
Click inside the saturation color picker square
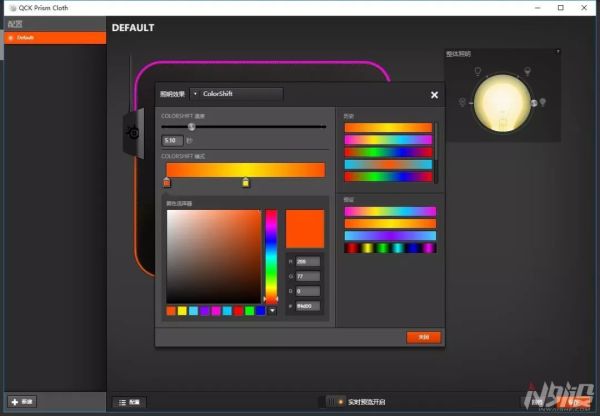click(214, 256)
